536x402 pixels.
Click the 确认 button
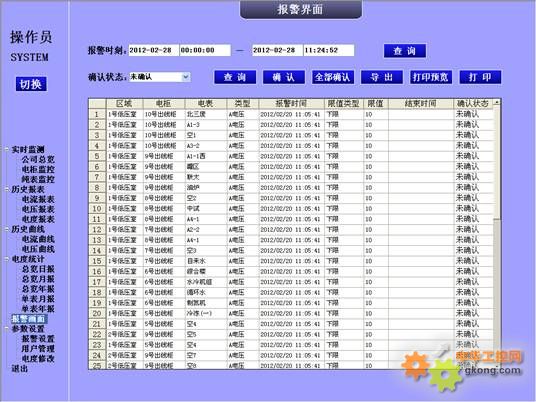284,77
